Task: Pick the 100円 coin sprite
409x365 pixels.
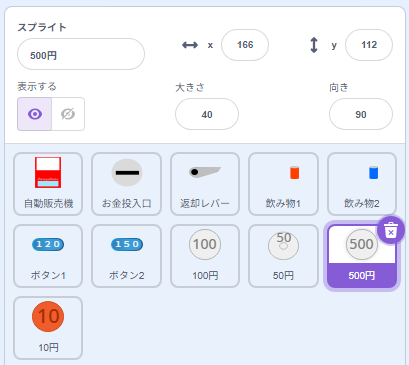Action: (205, 256)
